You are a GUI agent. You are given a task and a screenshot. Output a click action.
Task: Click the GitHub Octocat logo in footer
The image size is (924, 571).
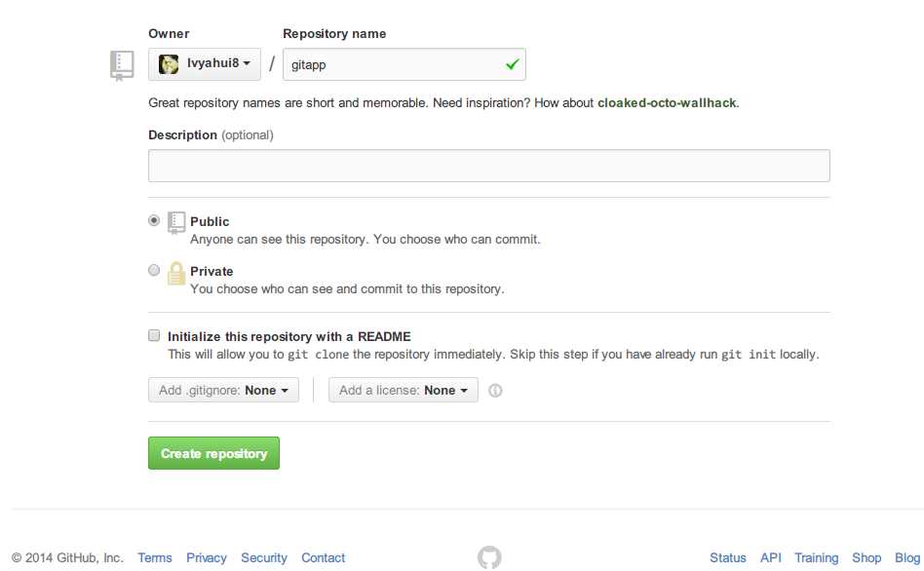(489, 556)
